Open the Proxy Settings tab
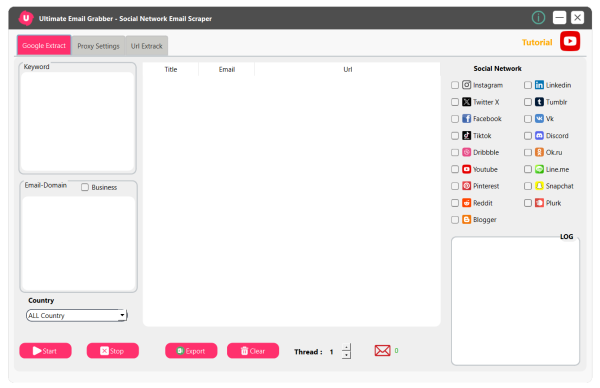600x388 pixels. pos(98,46)
